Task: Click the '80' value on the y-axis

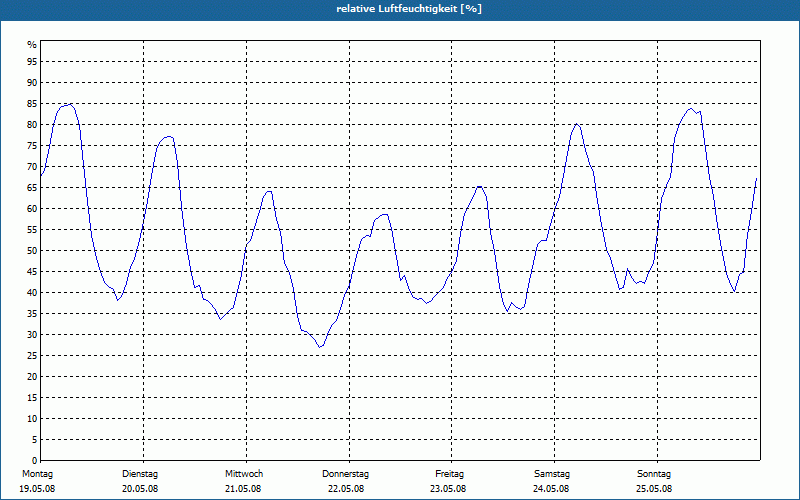Action: pos(32,124)
